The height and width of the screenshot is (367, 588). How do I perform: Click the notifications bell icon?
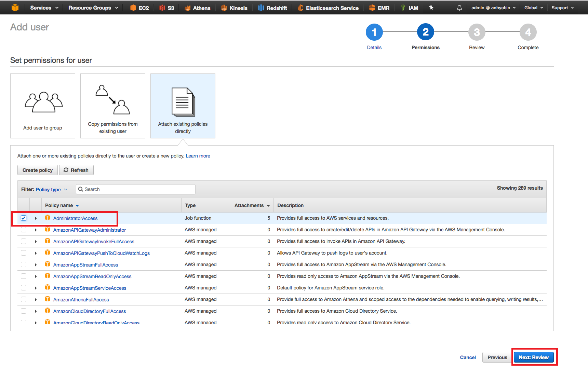[459, 8]
